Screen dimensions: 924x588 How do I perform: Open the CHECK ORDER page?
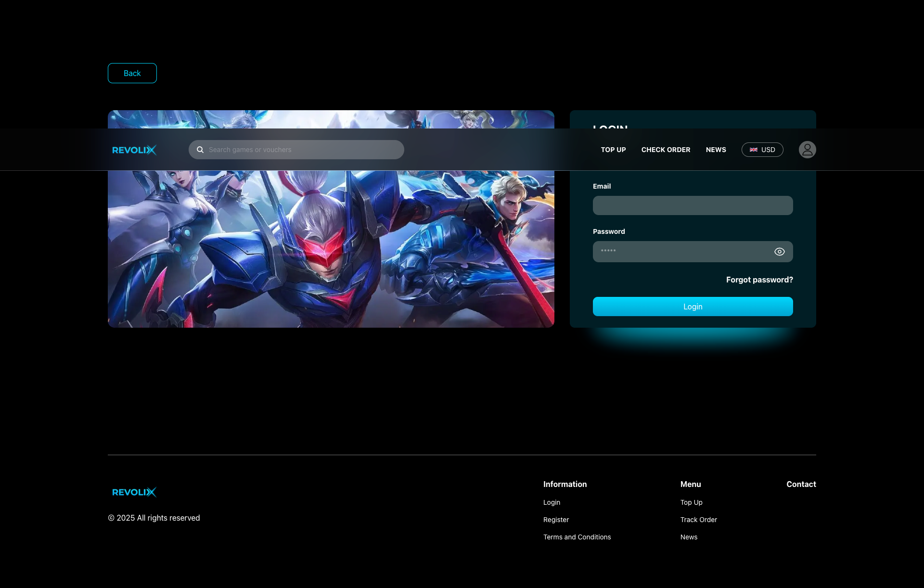click(x=666, y=150)
